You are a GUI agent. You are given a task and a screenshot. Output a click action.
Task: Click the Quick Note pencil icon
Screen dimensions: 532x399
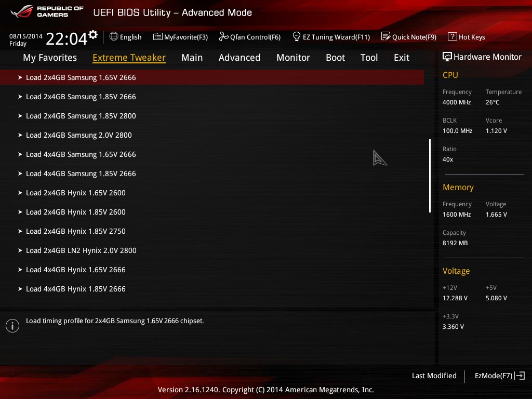coord(385,36)
